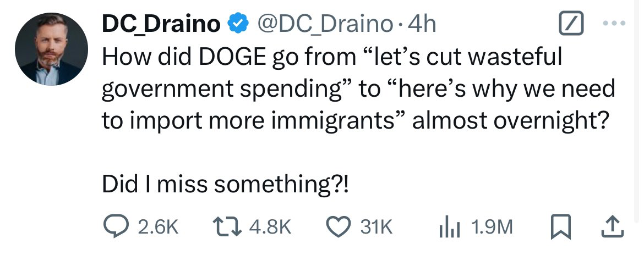The image size is (644, 255).
Task: Share the tweet via upload arrow
Action: (613, 227)
